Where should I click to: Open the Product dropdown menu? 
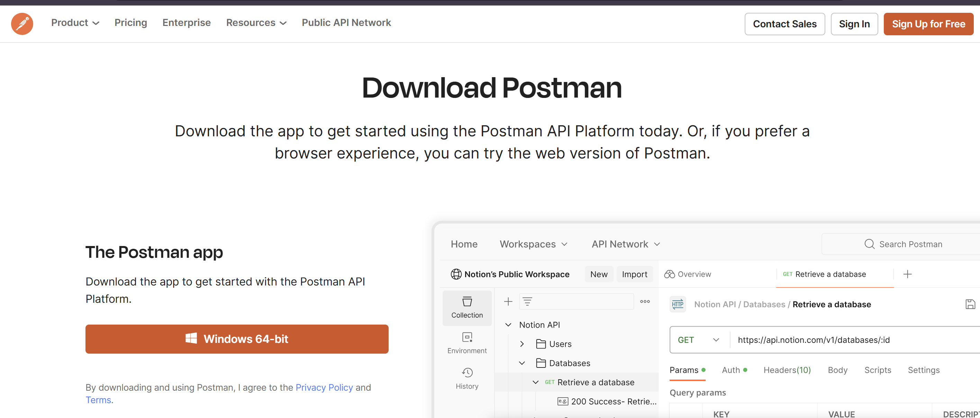click(x=75, y=23)
